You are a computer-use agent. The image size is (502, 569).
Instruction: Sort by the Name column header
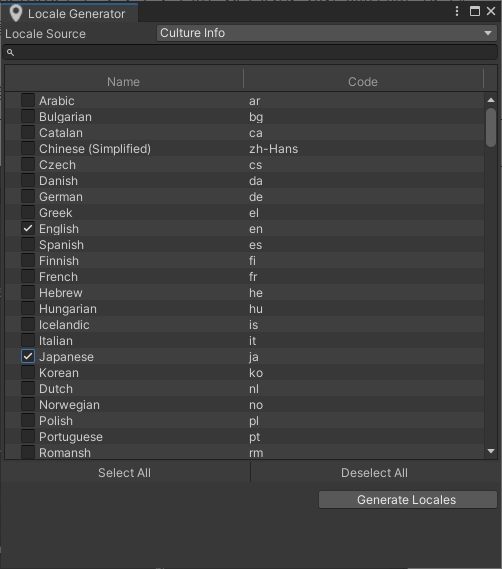[x=123, y=82]
